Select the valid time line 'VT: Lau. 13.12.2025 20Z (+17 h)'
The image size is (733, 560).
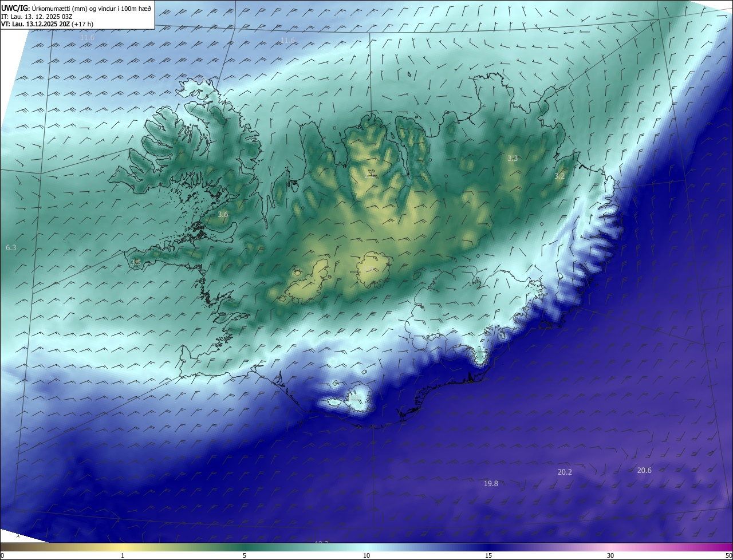[47, 23]
